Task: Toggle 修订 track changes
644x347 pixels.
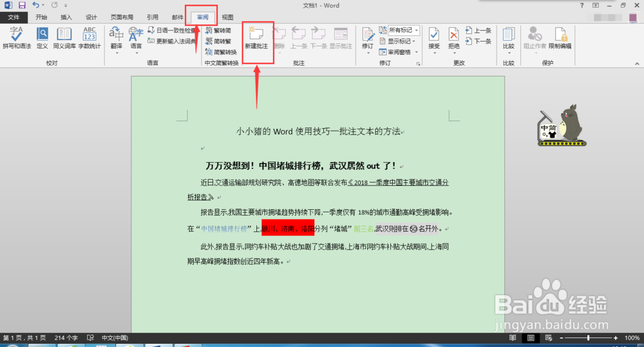Action: [368, 40]
